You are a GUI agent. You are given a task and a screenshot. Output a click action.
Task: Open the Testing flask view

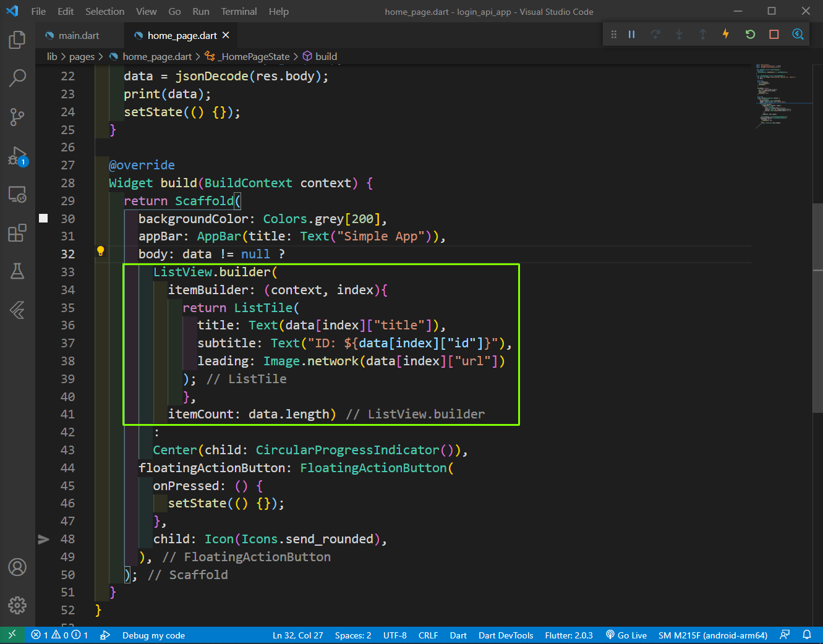[x=17, y=271]
